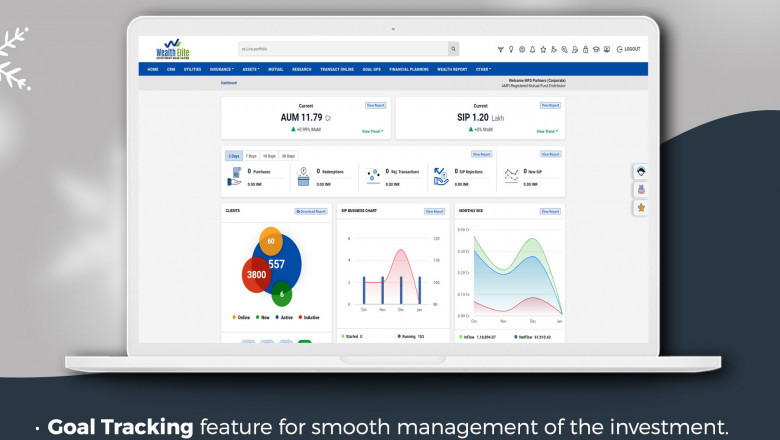This screenshot has width=780, height=440.
Task: Click Download Report in Clients panel
Action: pos(311,211)
